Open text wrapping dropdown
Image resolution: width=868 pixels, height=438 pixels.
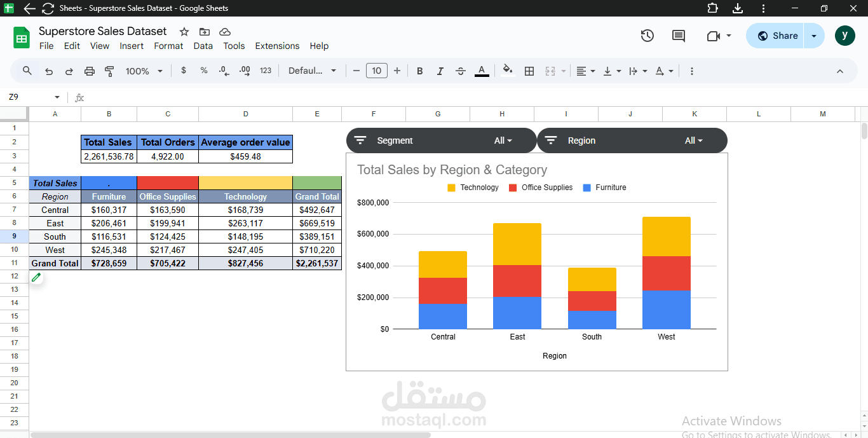click(637, 71)
